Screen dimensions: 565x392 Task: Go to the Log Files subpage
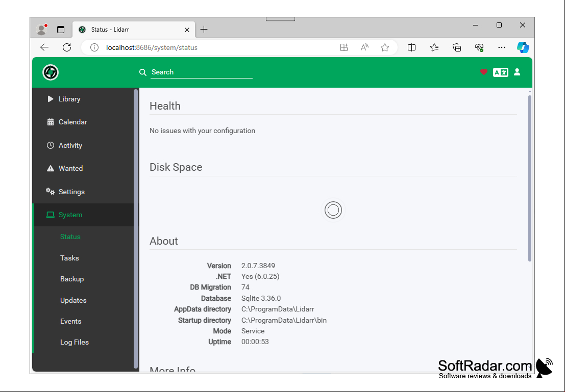click(75, 343)
